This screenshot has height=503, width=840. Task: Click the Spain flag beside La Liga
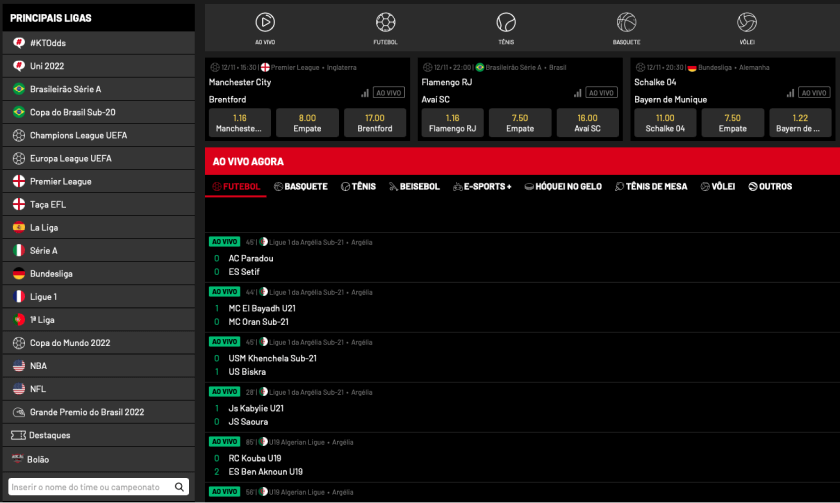click(19, 227)
